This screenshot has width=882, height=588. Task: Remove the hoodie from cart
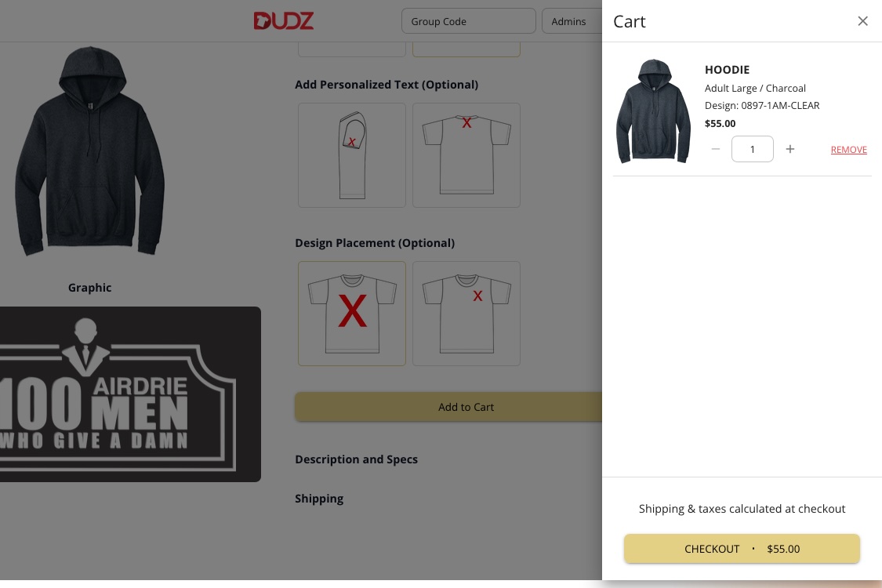click(x=848, y=150)
